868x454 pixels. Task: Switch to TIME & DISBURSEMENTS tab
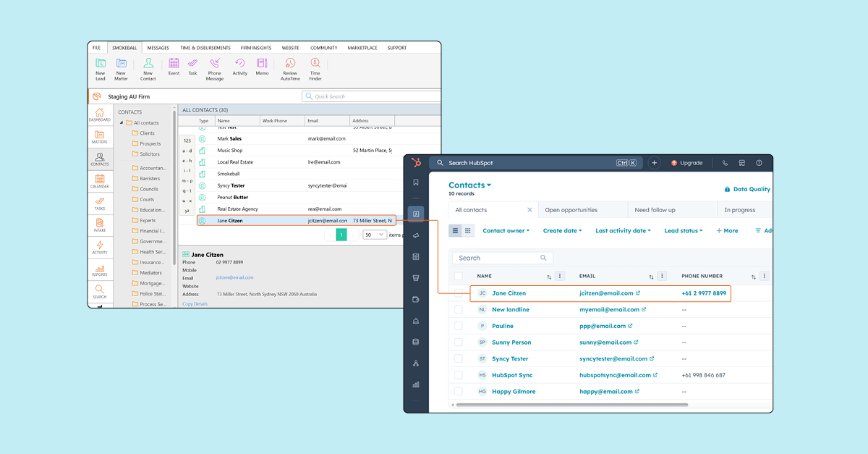pyautogui.click(x=205, y=48)
